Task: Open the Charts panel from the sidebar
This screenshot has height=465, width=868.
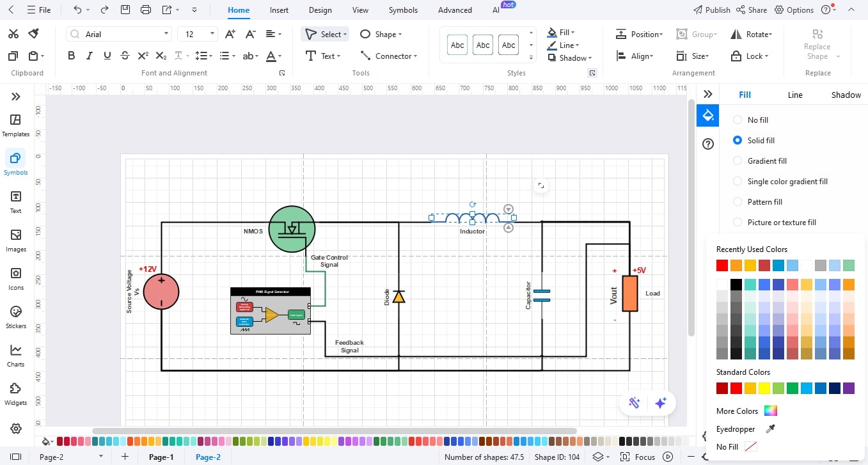Action: click(x=15, y=355)
